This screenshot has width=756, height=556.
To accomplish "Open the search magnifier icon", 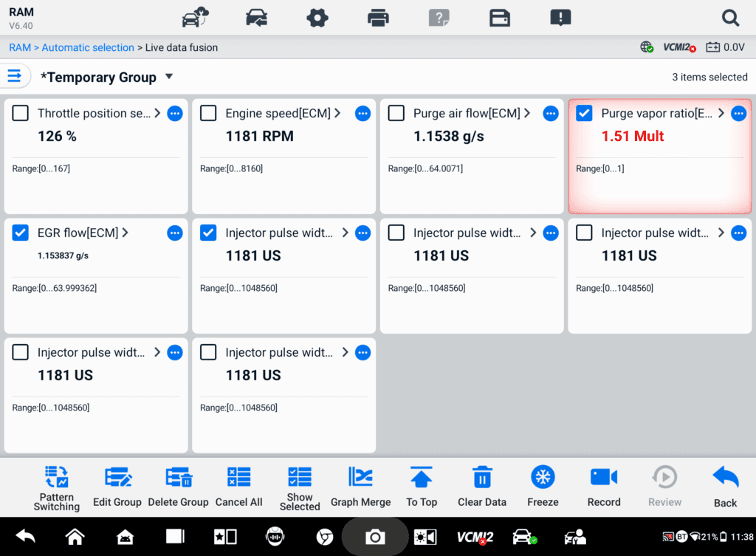I will (730, 18).
